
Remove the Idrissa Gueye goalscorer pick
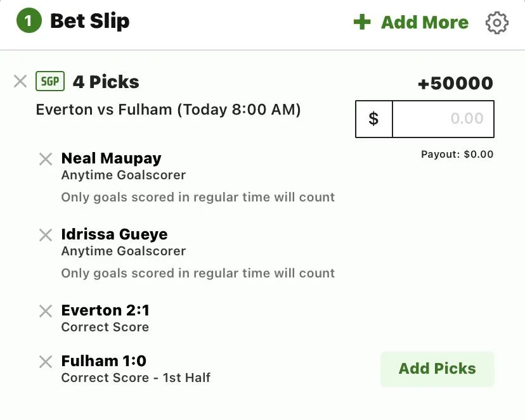46,235
